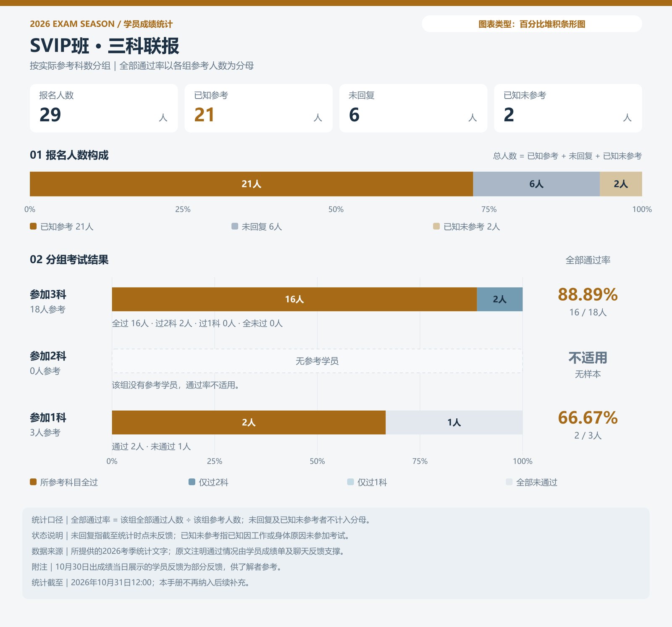Click the 参加1科 row label
The width and height of the screenshot is (672, 627).
click(x=48, y=418)
